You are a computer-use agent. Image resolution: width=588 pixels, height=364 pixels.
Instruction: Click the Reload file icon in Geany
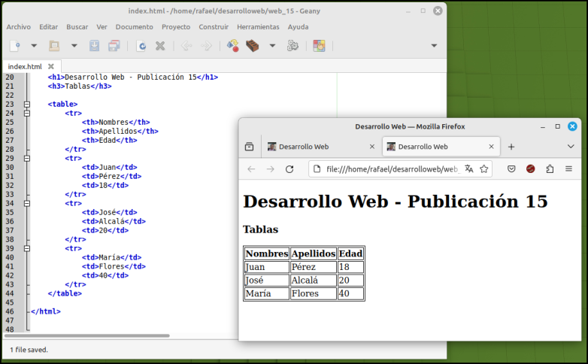141,46
